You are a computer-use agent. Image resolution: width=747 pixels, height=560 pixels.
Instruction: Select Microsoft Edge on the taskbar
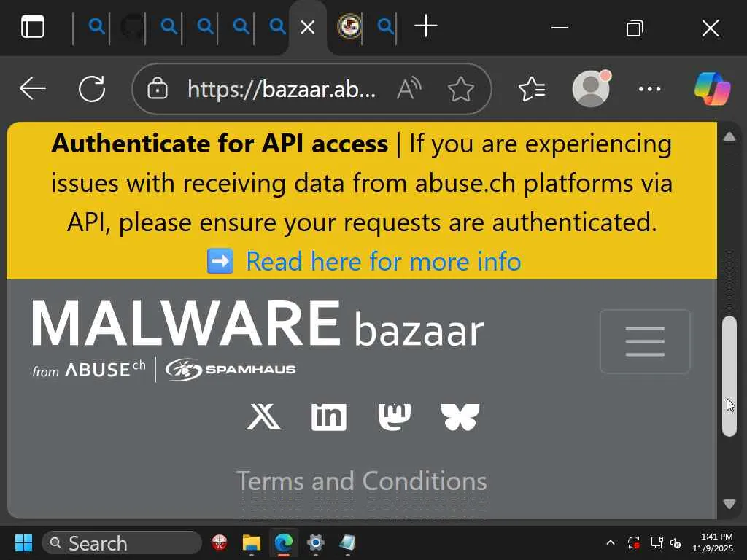284,542
